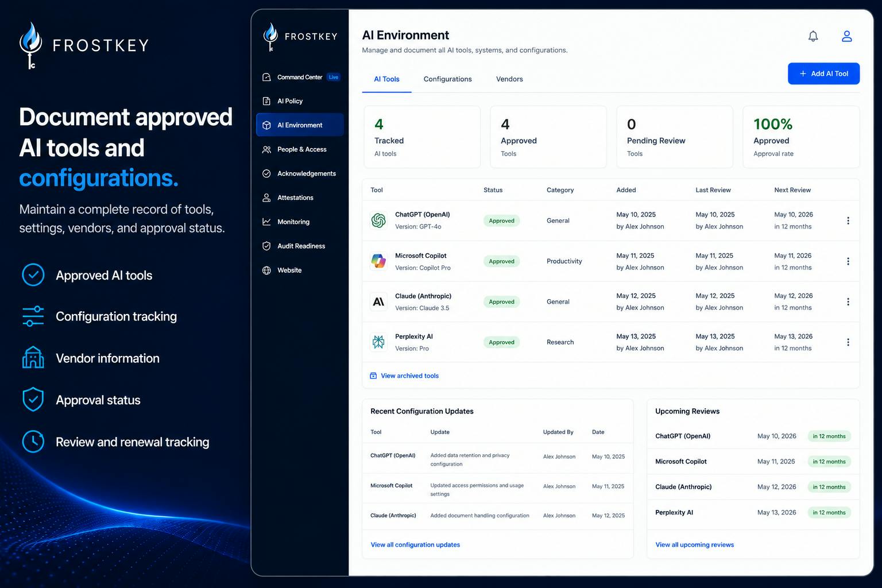Click the Microsoft Copilot logo icon

pyautogui.click(x=378, y=261)
